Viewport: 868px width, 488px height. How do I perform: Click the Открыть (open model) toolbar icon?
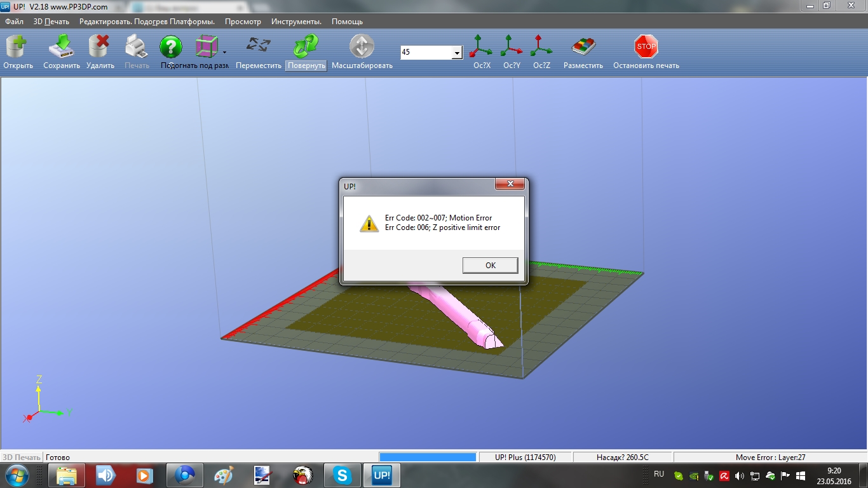click(x=17, y=47)
